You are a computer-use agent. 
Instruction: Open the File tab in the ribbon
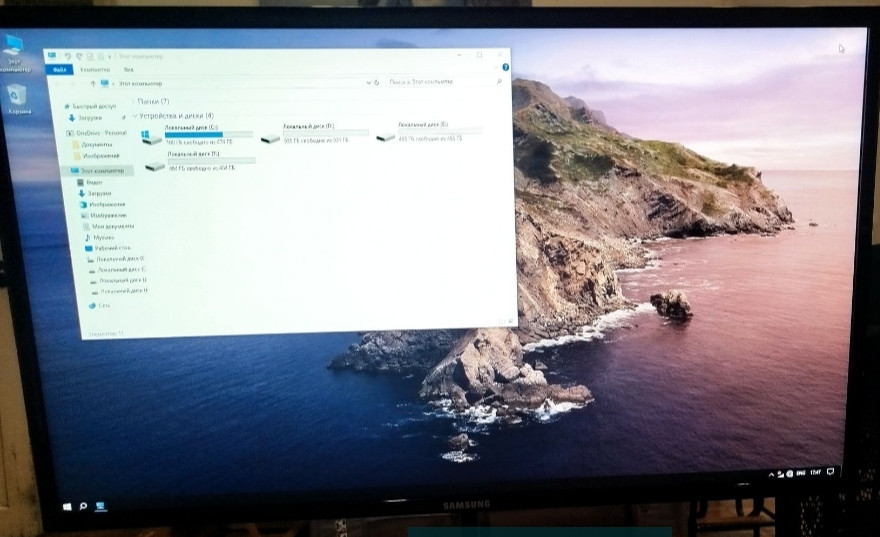pyautogui.click(x=59, y=70)
